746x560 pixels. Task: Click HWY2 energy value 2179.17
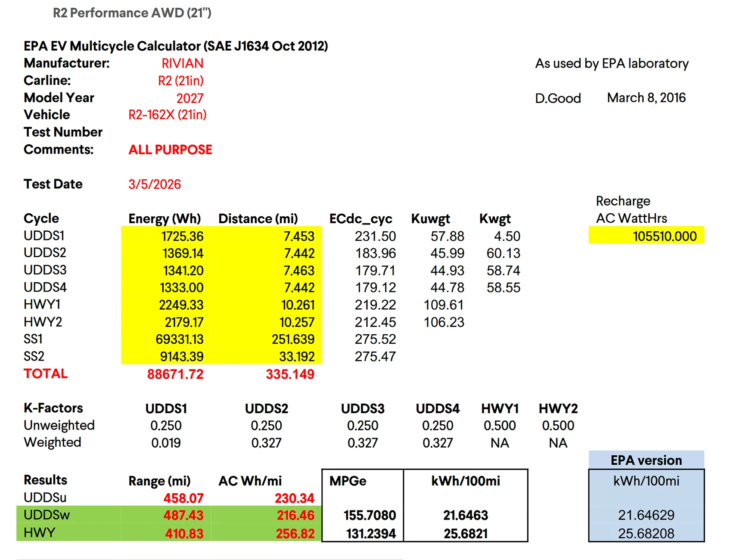point(184,322)
